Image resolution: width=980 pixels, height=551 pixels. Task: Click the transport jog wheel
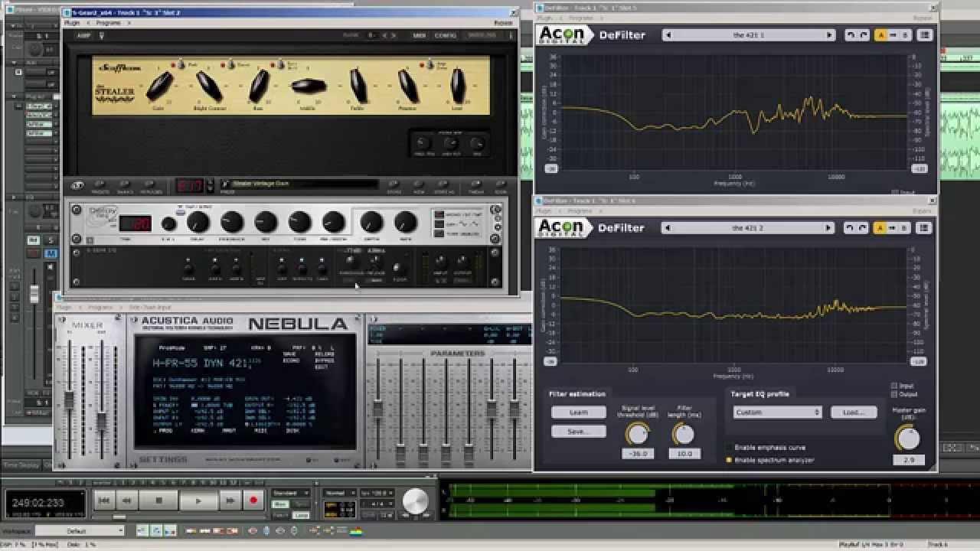(x=415, y=501)
